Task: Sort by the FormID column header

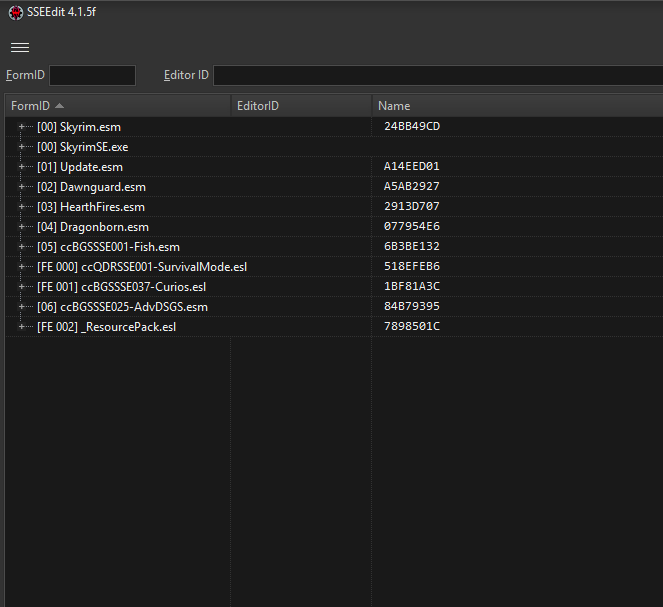Action: pos(118,106)
